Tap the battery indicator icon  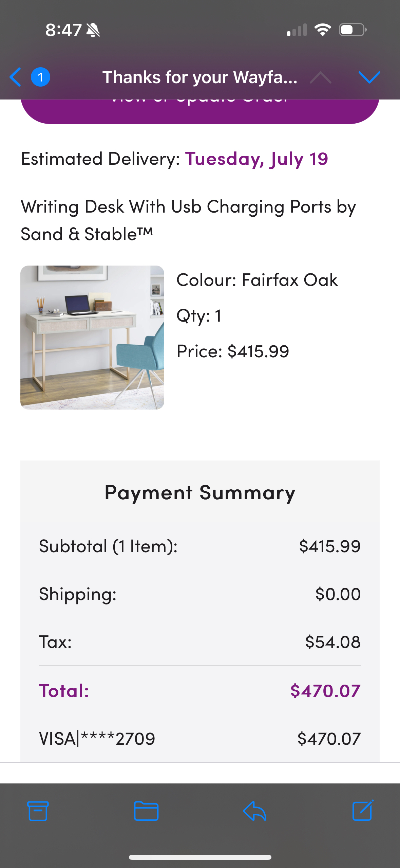point(353,30)
